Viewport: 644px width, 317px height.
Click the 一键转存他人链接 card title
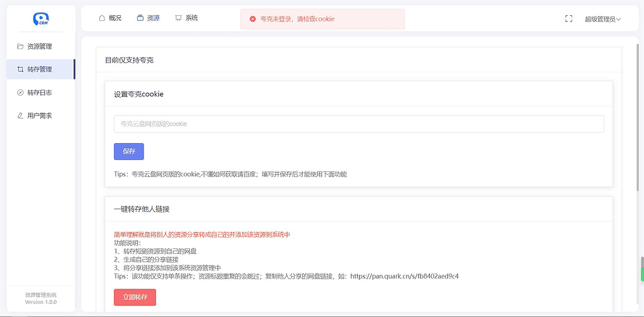pos(142,209)
